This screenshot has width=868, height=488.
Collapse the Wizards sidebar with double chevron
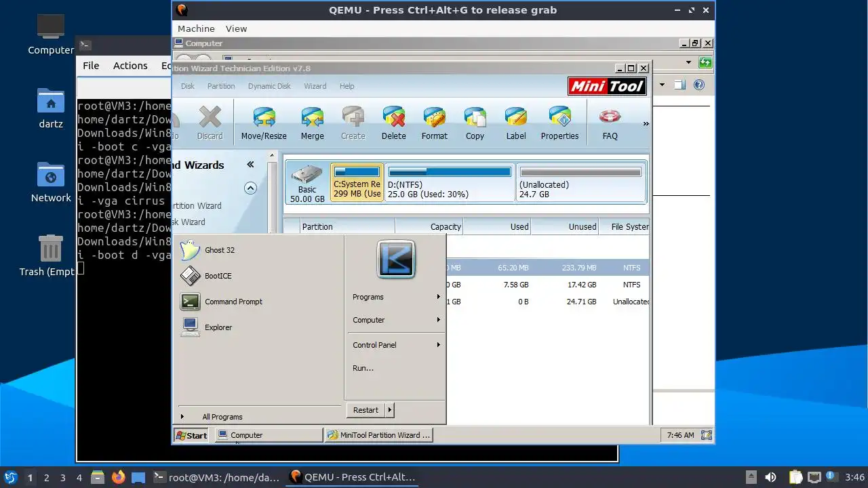coord(250,165)
